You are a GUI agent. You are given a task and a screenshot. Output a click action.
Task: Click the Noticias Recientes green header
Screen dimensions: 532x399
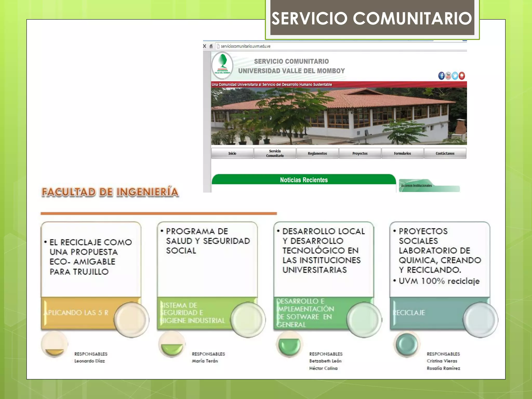click(x=304, y=179)
